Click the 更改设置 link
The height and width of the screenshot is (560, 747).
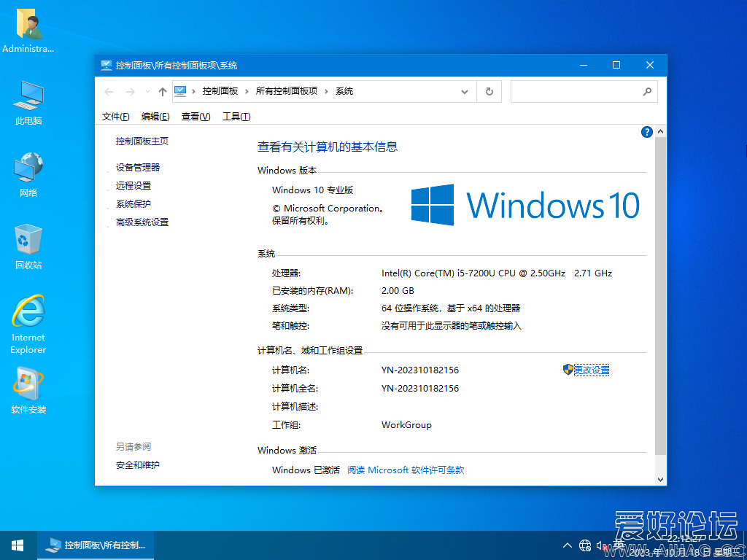592,370
